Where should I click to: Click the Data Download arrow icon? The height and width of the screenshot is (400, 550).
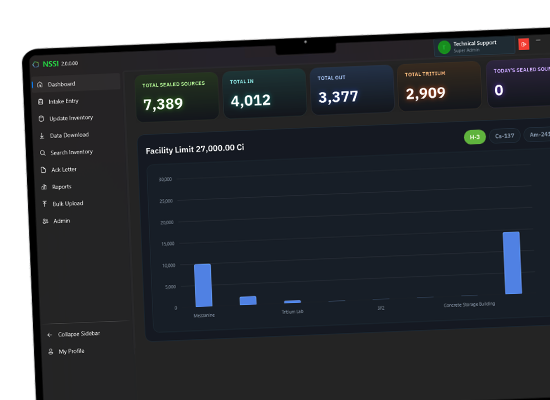point(42,136)
